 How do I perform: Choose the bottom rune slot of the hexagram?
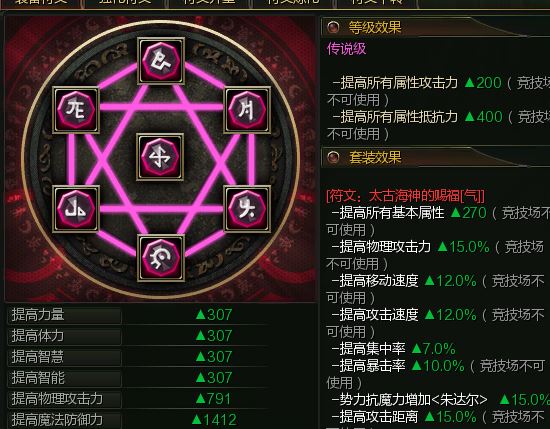click(161, 258)
